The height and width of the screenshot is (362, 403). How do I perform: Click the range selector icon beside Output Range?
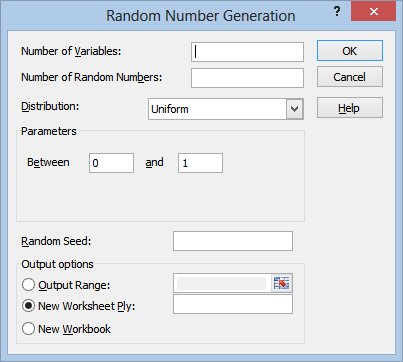[x=281, y=284]
